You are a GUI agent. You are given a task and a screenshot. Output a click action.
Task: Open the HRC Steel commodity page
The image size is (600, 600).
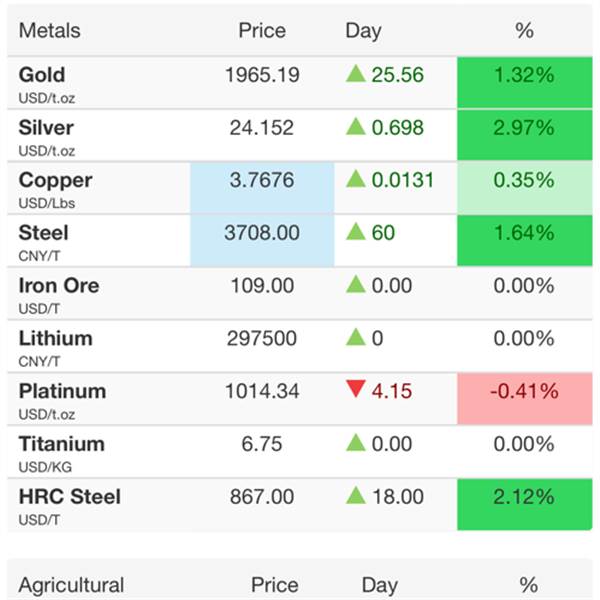(69, 496)
